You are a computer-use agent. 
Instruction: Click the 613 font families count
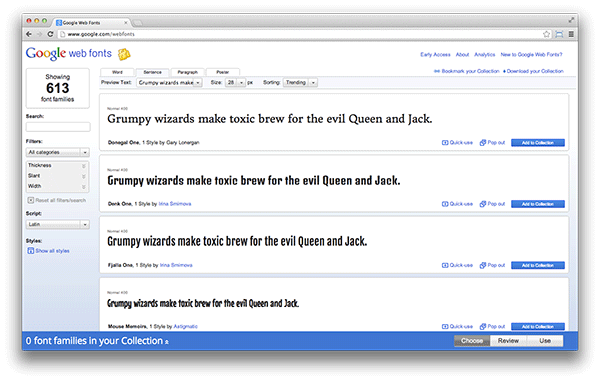pyautogui.click(x=58, y=88)
